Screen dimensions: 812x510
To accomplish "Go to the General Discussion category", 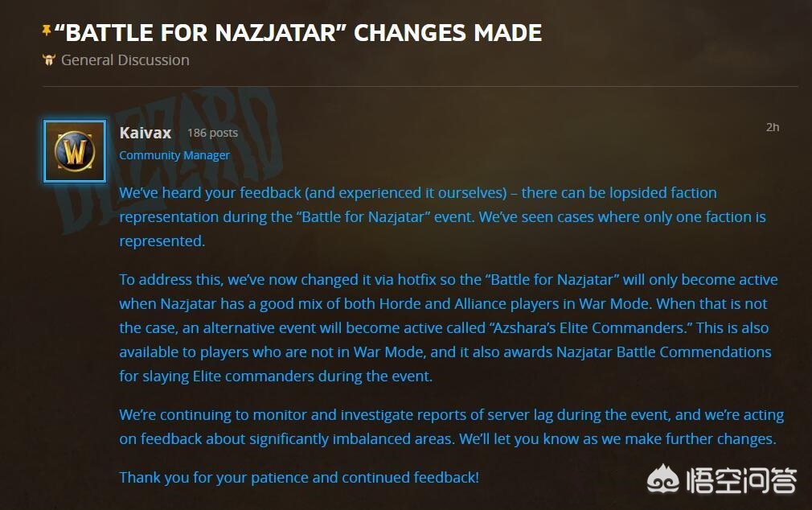I will coord(125,60).
